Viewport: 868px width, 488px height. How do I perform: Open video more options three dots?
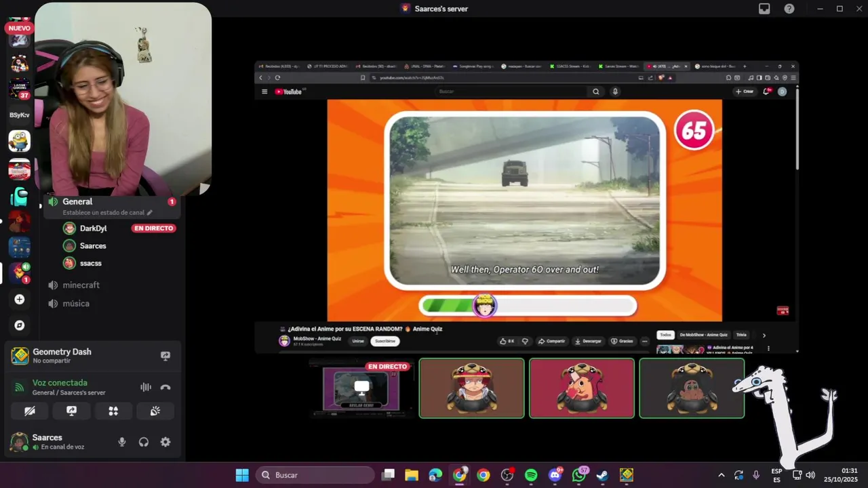point(645,341)
